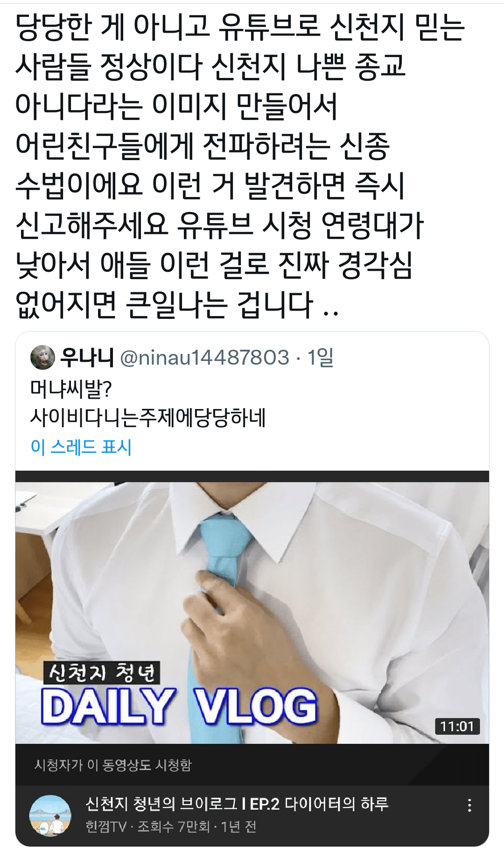504x854 pixels.
Task: Select the 조회수 7만회 view count text
Action: [x=174, y=826]
